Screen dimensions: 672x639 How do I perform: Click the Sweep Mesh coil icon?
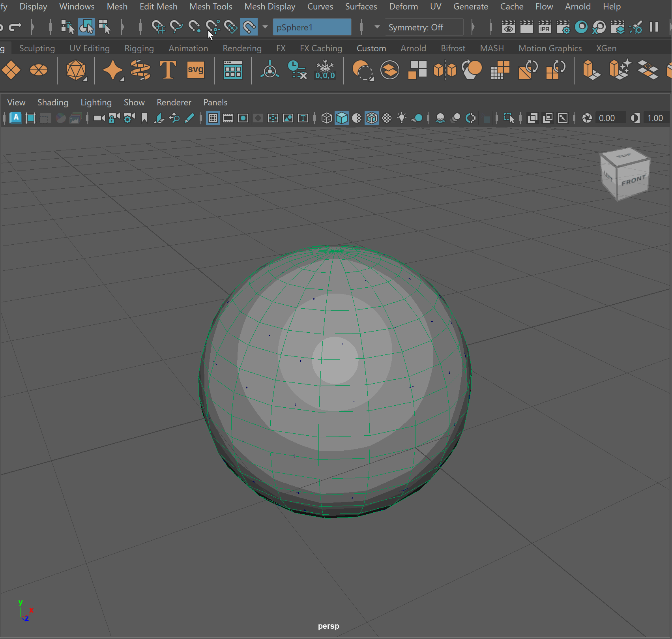[x=140, y=70]
